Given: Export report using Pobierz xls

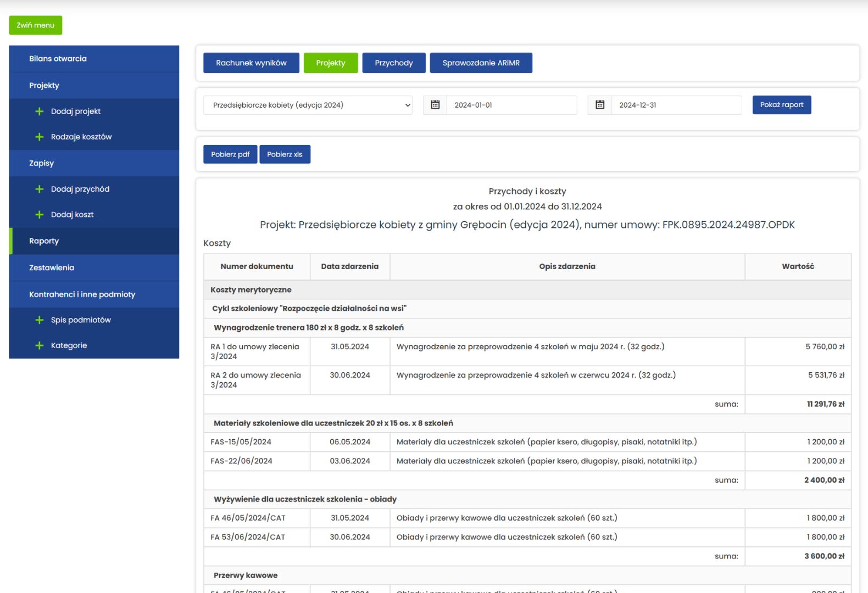Looking at the screenshot, I should pos(285,154).
